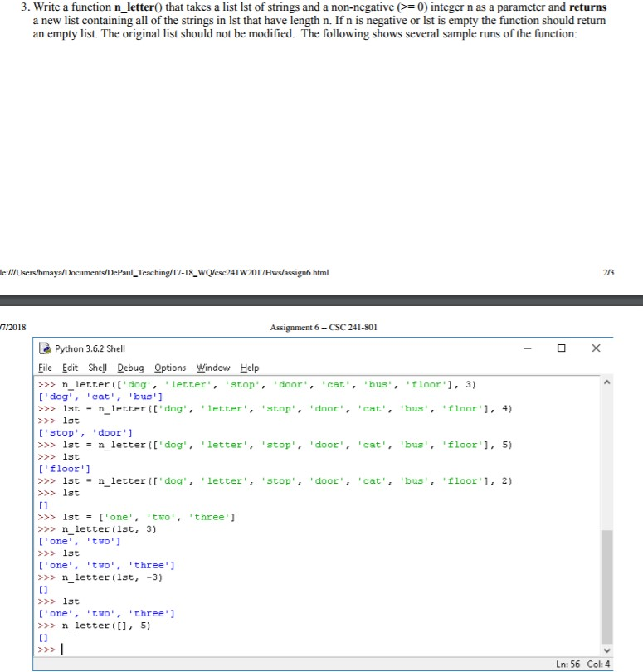Screen dimensions: 643x672
Task: Open the Shell menu
Action: pyautogui.click(x=97, y=368)
